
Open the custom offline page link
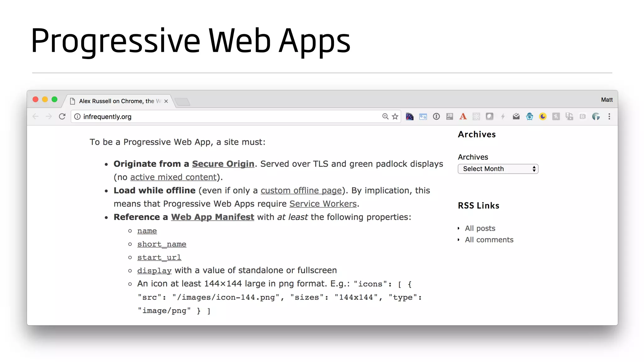point(301,190)
